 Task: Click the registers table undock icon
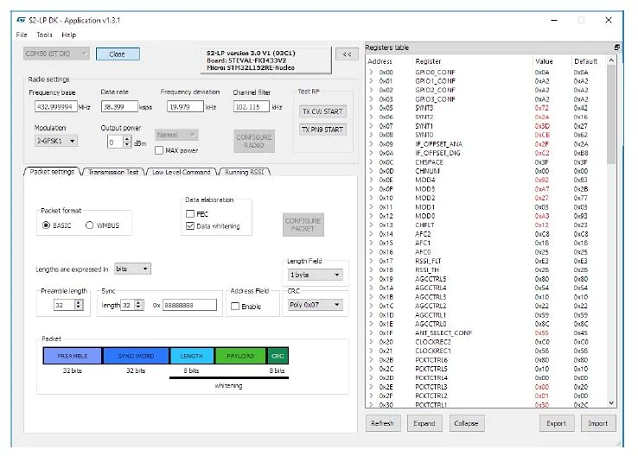tap(617, 47)
